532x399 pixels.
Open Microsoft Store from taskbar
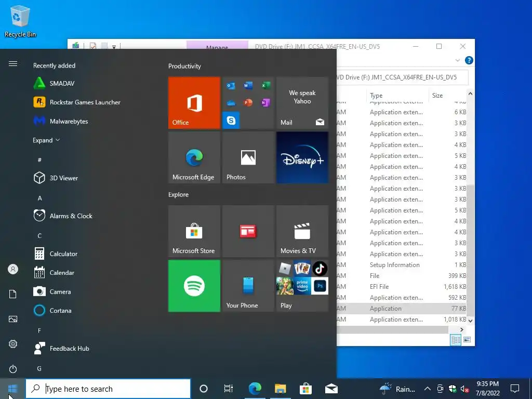305,389
